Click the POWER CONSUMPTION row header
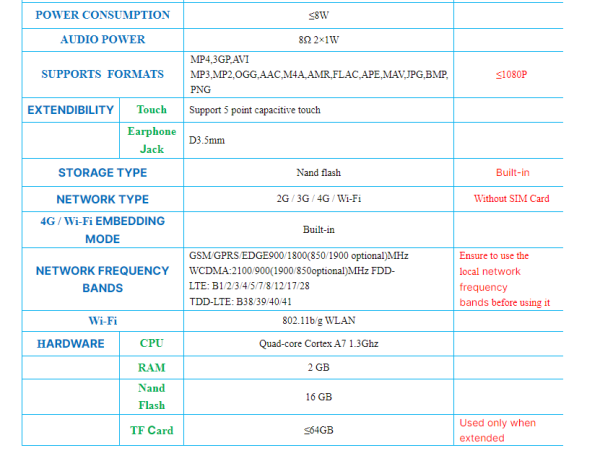The width and height of the screenshot is (600, 453). pos(103,15)
